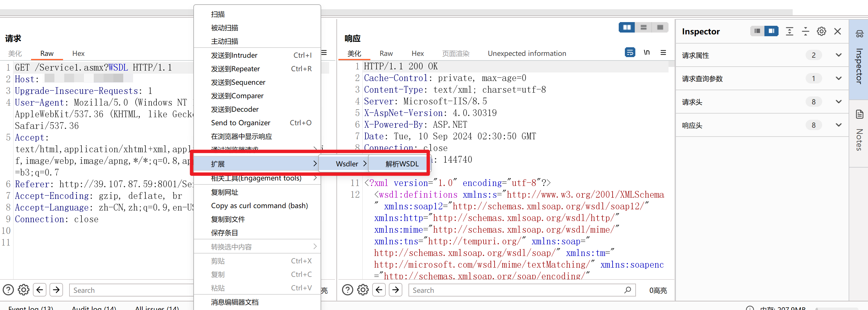Open Inspector settings gear
Screen dimensions: 868x310
pos(821,31)
